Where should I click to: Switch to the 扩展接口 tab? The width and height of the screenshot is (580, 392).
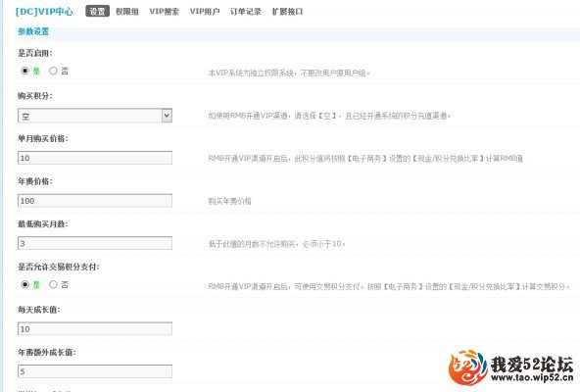[x=287, y=12]
